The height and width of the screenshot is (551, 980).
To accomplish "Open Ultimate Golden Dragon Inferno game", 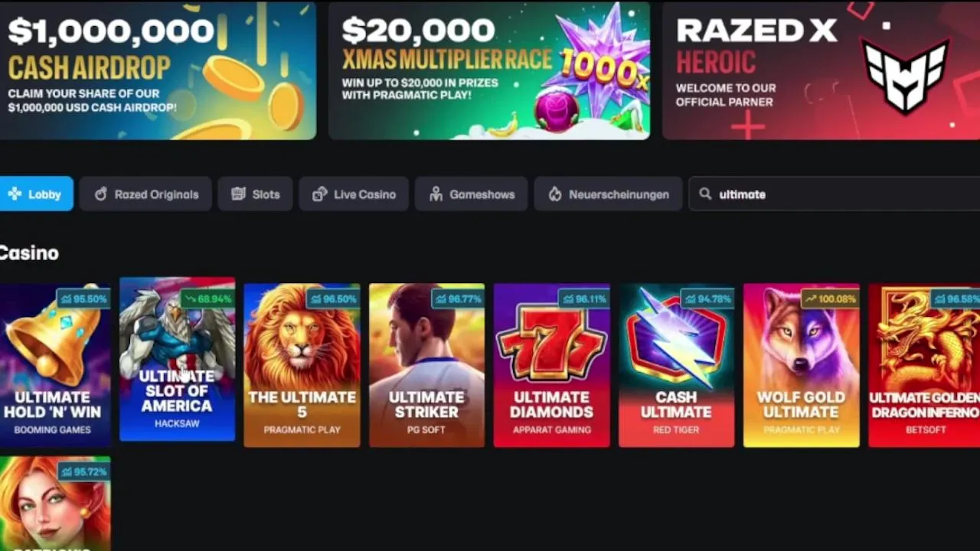I will [x=924, y=365].
